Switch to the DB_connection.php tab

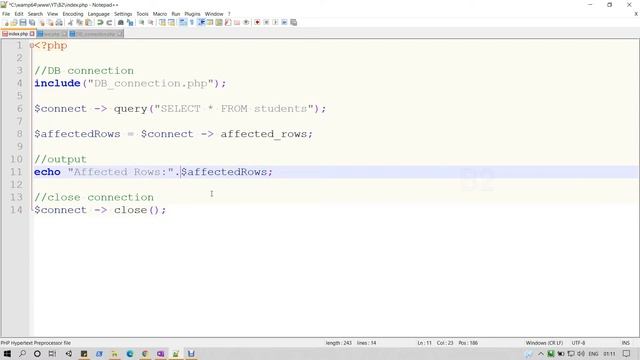pyautogui.click(x=96, y=34)
